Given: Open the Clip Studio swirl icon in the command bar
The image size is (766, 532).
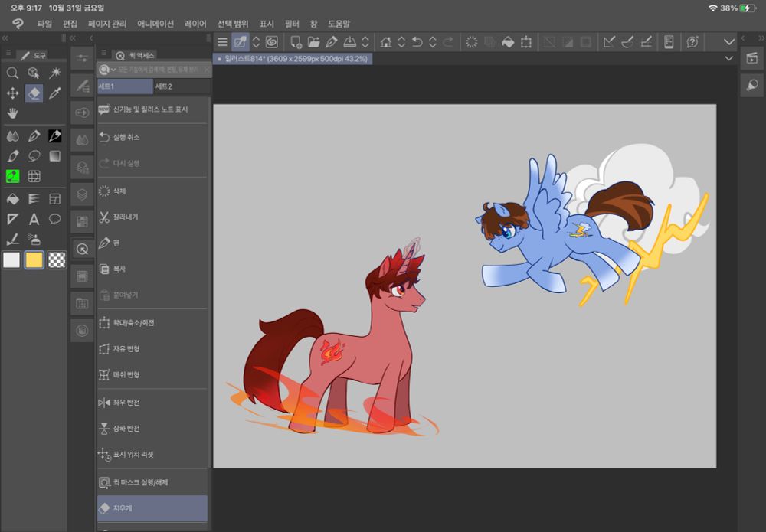Looking at the screenshot, I should (271, 42).
